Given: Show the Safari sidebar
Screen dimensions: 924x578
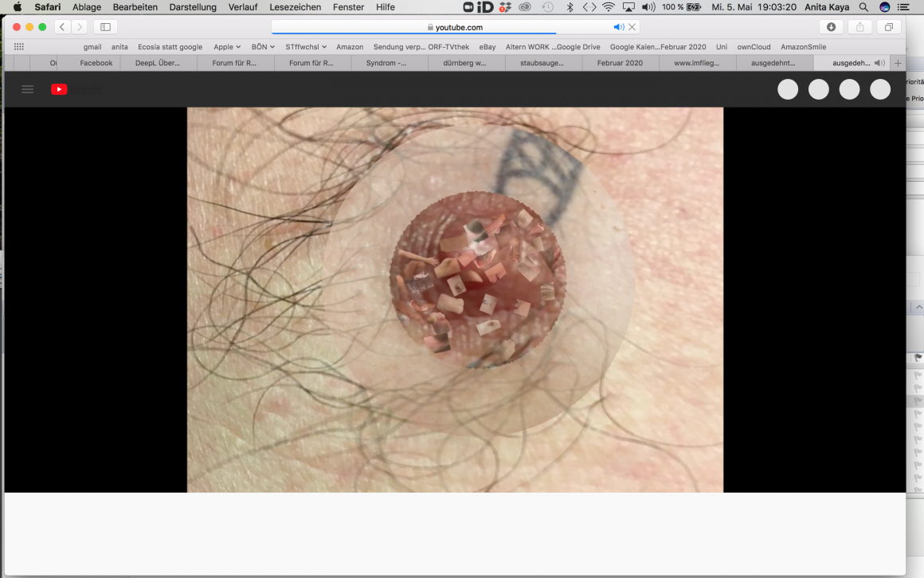Looking at the screenshot, I should pyautogui.click(x=105, y=27).
